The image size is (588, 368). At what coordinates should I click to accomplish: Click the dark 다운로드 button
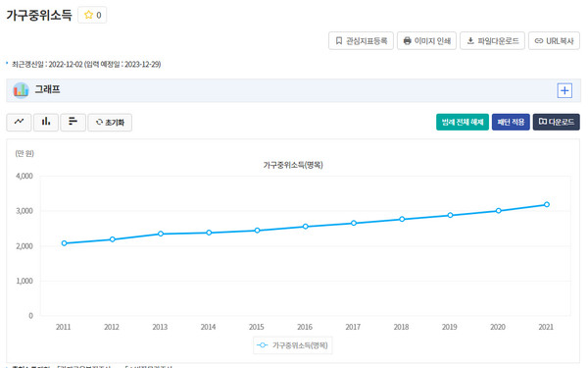tap(556, 122)
